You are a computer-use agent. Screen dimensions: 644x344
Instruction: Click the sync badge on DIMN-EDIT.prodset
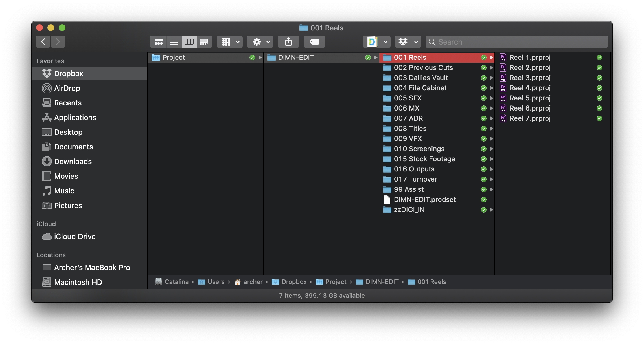pyautogui.click(x=483, y=200)
